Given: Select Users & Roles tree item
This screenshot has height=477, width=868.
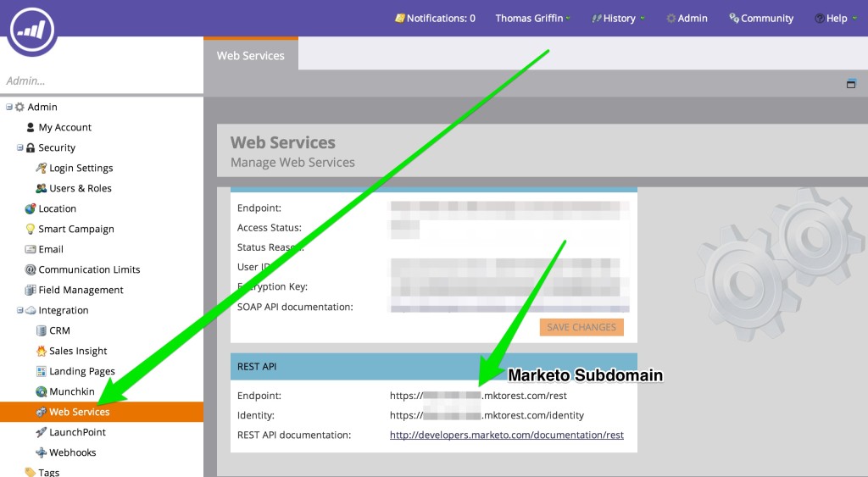Looking at the screenshot, I should coord(81,188).
